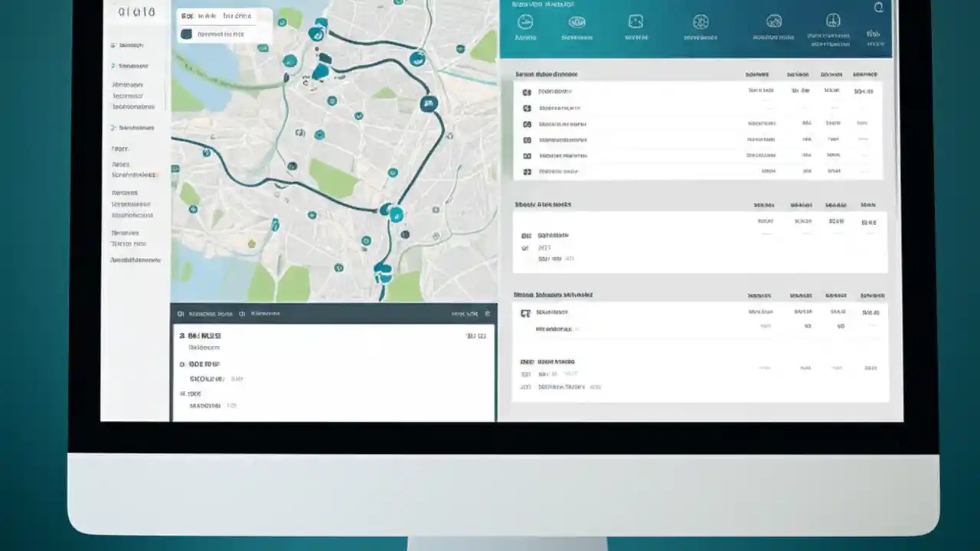The image size is (980, 551).
Task: Click the photo card icon in the toolbar
Action: point(635,23)
